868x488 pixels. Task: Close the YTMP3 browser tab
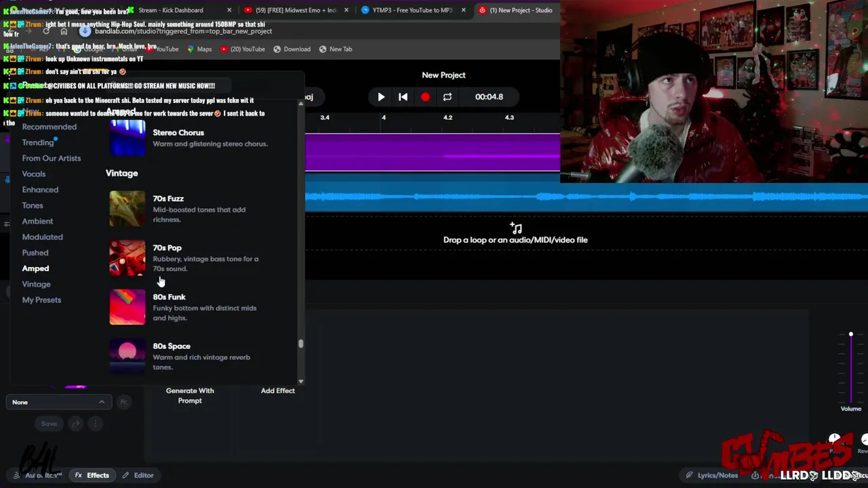pyautogui.click(x=464, y=10)
